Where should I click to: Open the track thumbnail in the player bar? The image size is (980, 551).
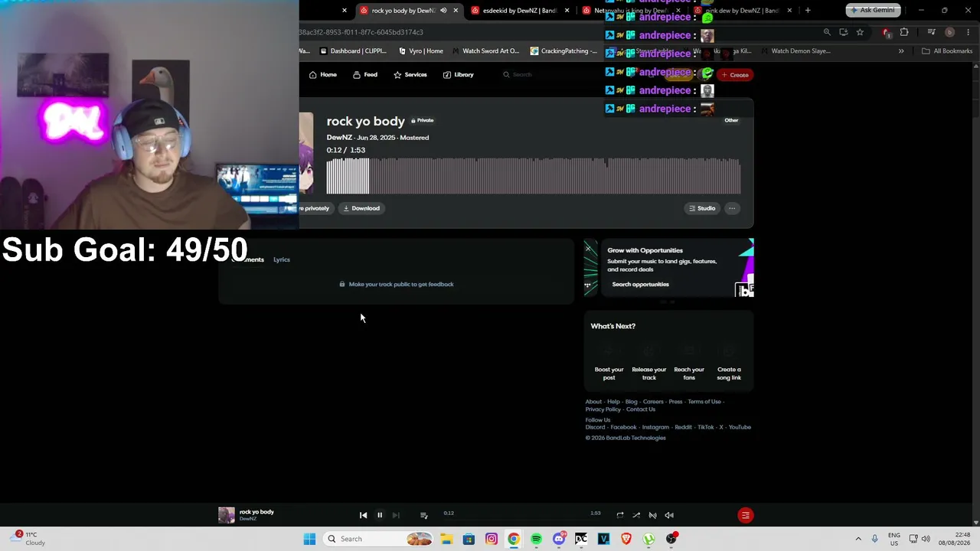point(227,515)
